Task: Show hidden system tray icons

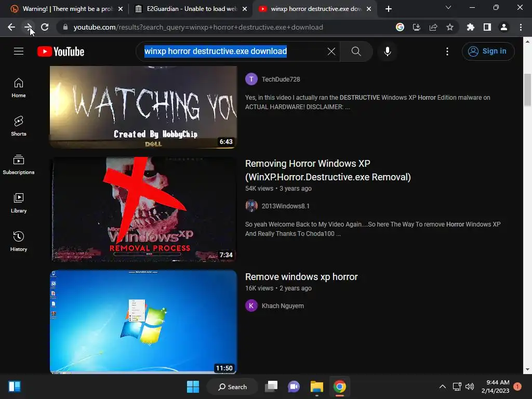Action: (x=443, y=387)
